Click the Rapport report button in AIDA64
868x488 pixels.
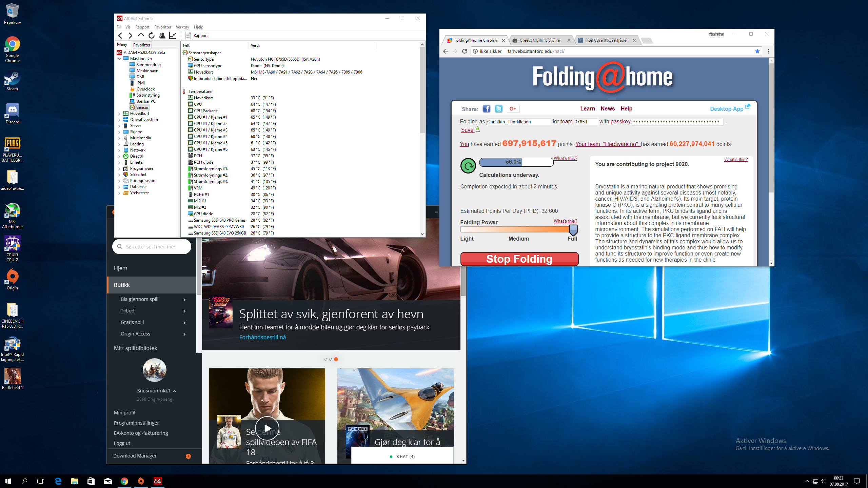[x=197, y=35]
